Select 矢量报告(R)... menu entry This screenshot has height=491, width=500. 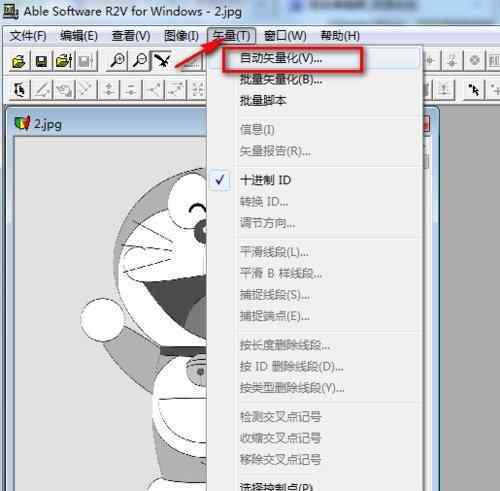tap(315, 151)
